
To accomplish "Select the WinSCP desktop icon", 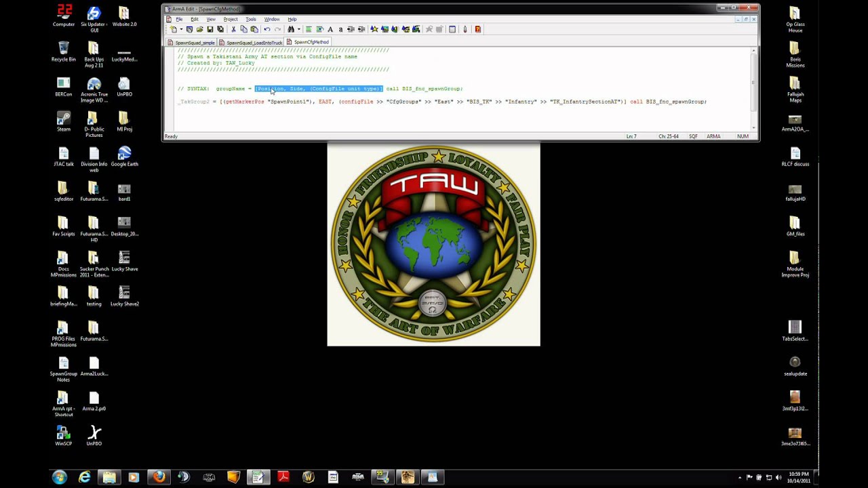I will [x=64, y=436].
